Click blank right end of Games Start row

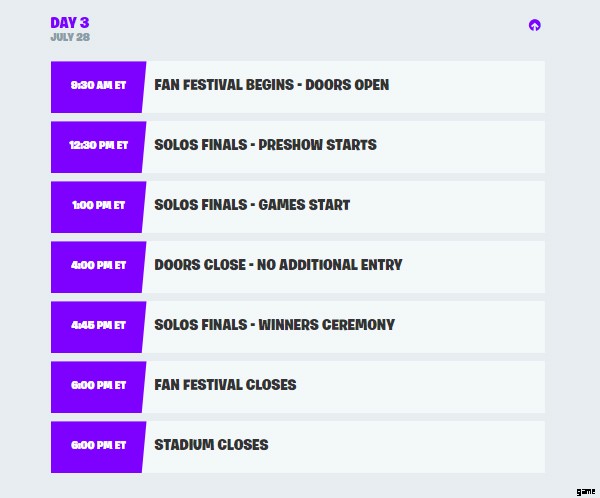(480, 206)
